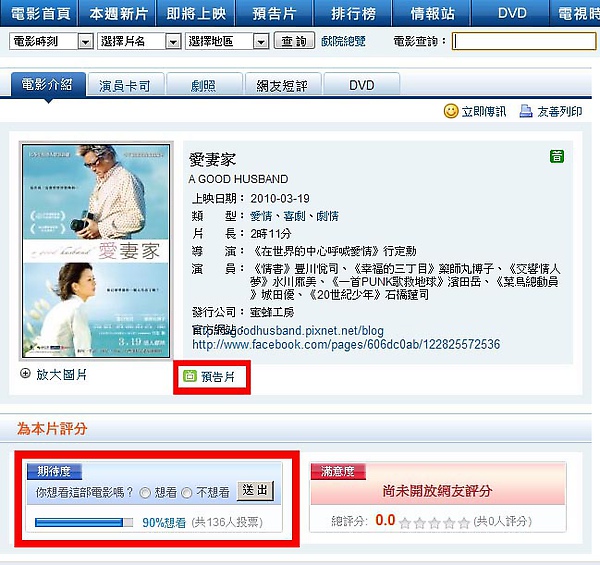Screen dimensions: 600x565
Task: Click the printer icon for friendly print
Action: [x=526, y=111]
